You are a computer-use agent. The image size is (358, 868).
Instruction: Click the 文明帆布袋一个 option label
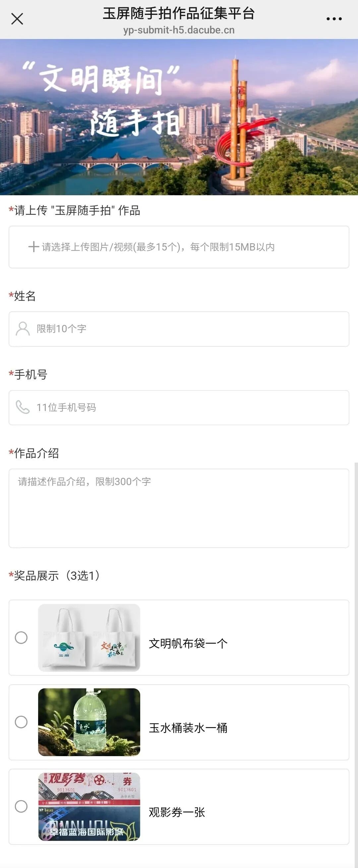(x=188, y=643)
